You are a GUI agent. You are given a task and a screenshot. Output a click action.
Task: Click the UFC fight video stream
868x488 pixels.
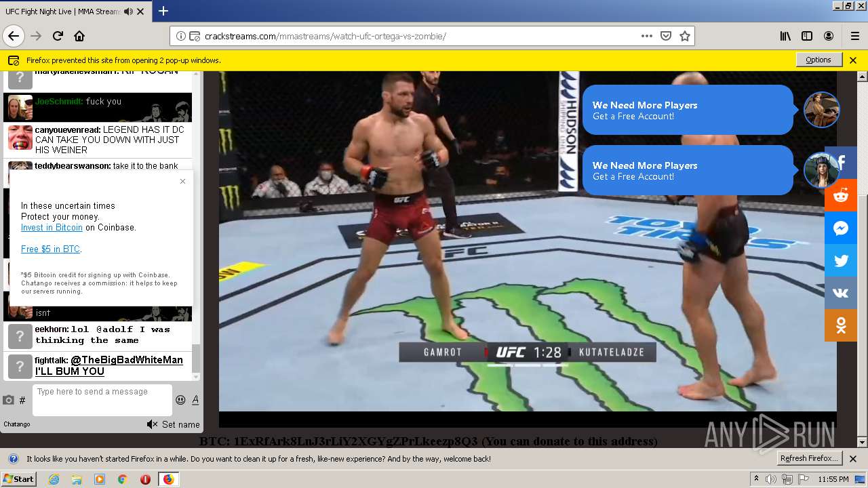coord(528,241)
